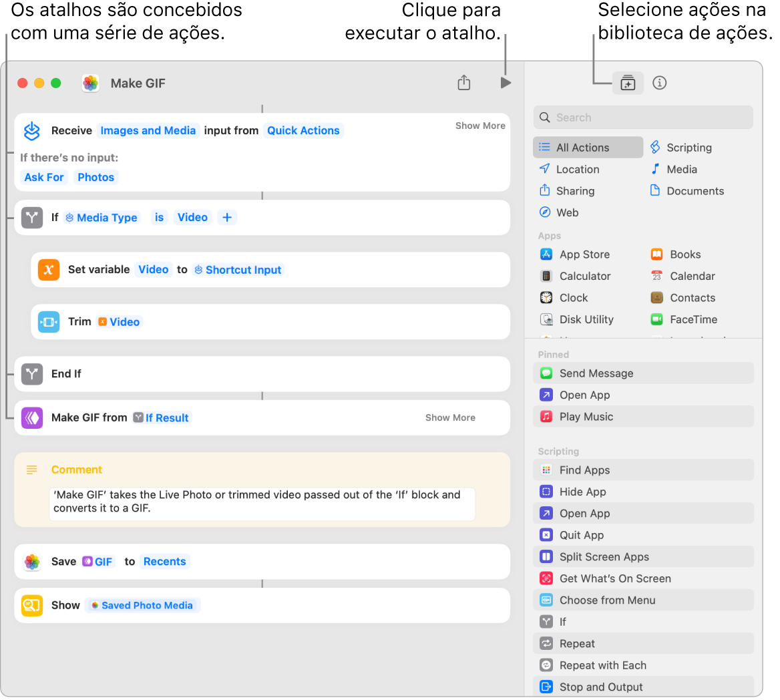
Task: Click the Save action Photos icon
Action: click(x=32, y=562)
